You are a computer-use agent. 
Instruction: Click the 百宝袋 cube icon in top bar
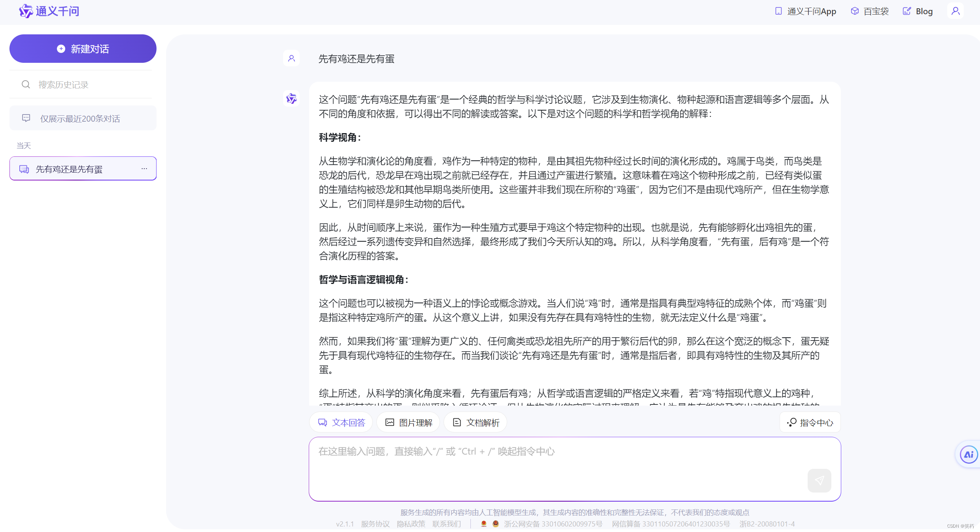coord(854,11)
